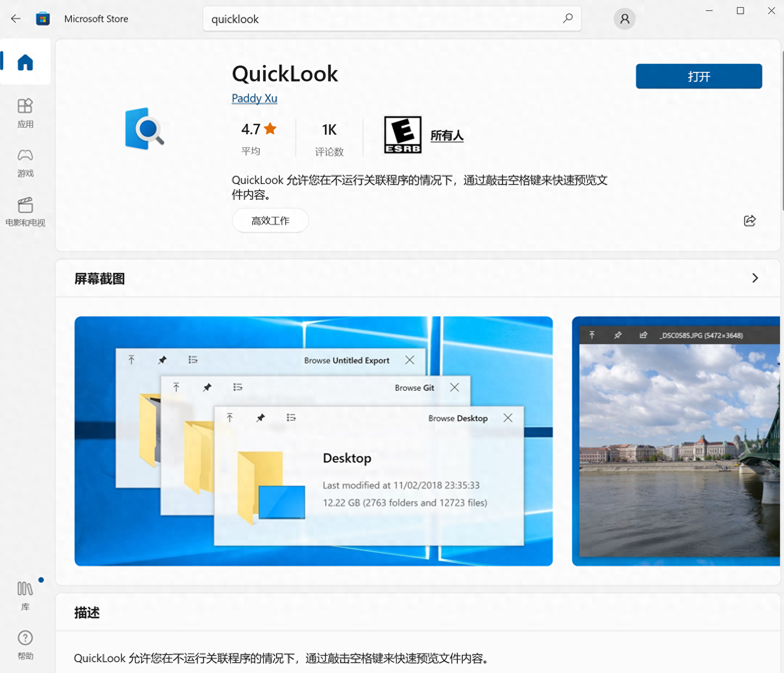Click the share icon on the QuickLook page
784x673 pixels.
click(750, 221)
